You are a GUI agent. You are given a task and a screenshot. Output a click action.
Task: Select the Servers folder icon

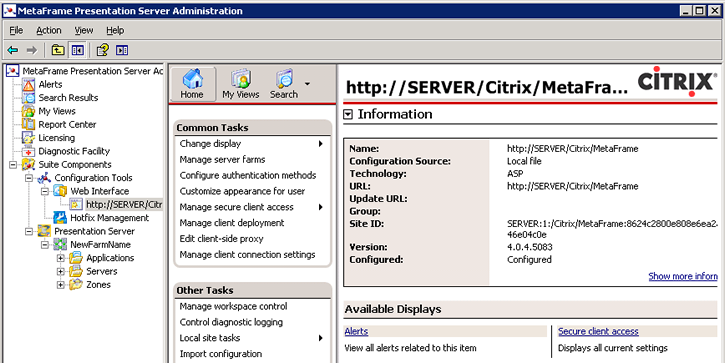[x=76, y=271]
